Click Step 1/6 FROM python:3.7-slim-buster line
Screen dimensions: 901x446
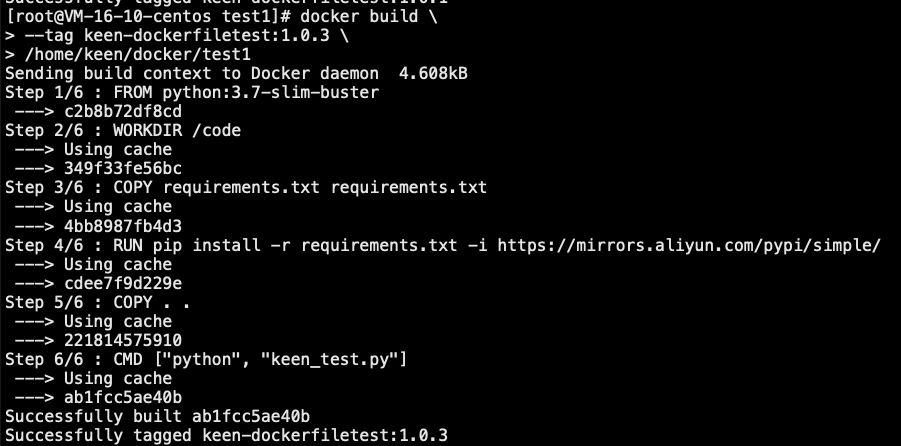(192, 93)
